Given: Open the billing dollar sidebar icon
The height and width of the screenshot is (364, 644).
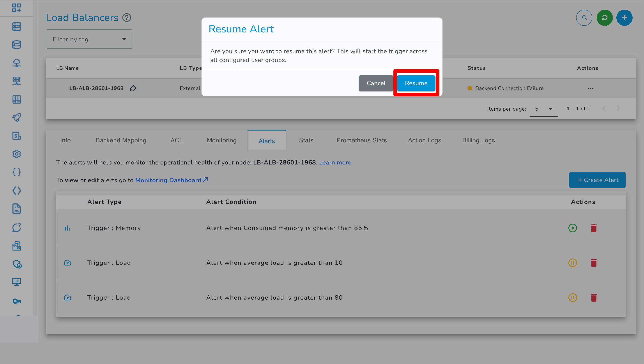Looking at the screenshot, I should tap(16, 136).
